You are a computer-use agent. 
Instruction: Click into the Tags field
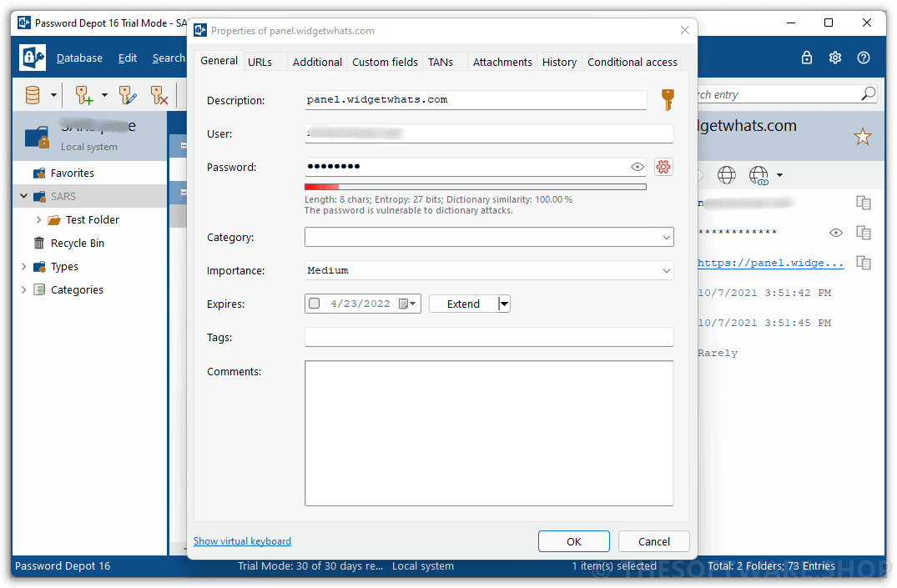489,337
